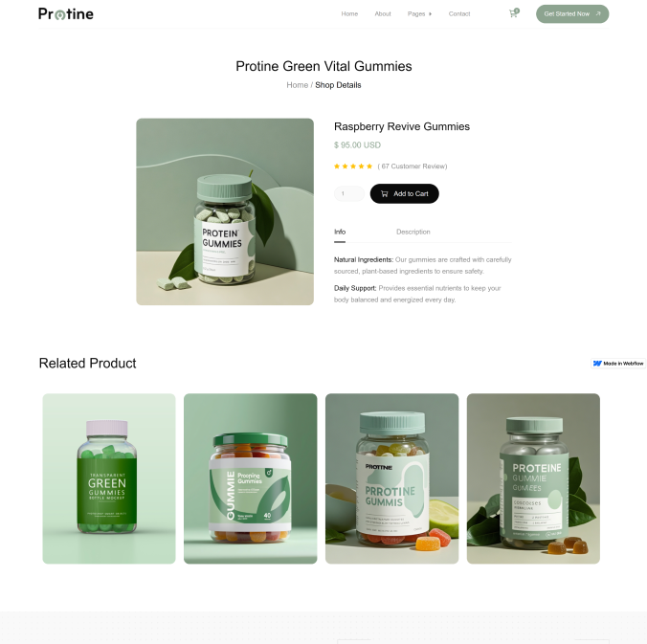Focus the quantity input field
Screen dimensions: 647x644
pos(349,193)
